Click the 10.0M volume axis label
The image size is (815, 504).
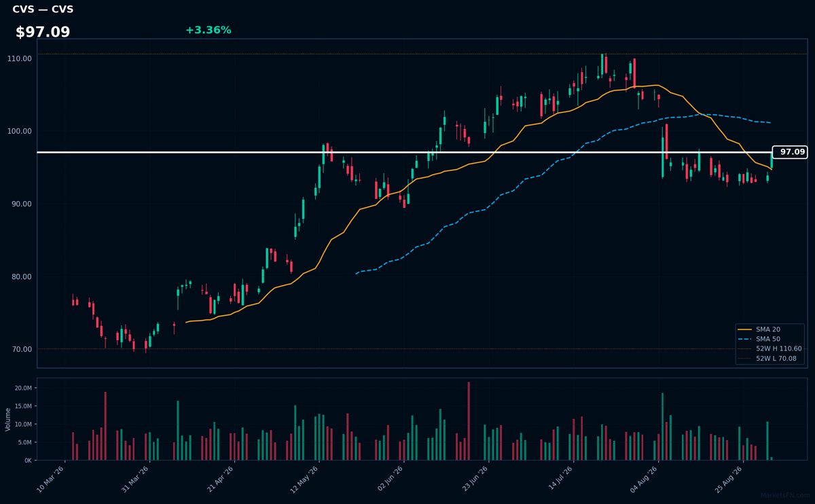point(24,424)
